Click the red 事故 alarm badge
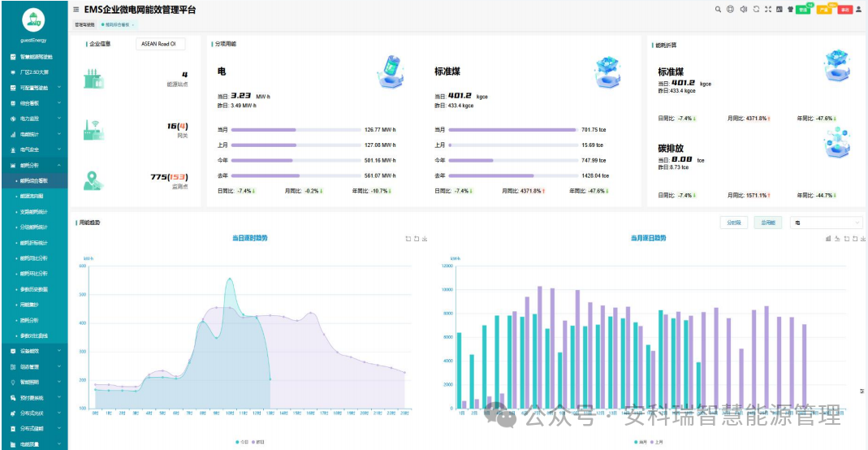The height and width of the screenshot is (450, 868). pyautogui.click(x=844, y=10)
